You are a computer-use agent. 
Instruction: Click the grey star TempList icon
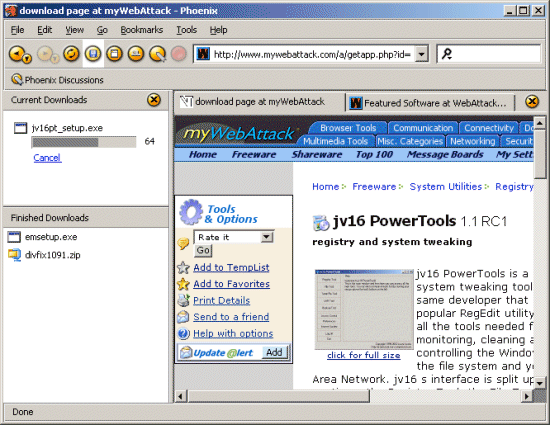(183, 268)
